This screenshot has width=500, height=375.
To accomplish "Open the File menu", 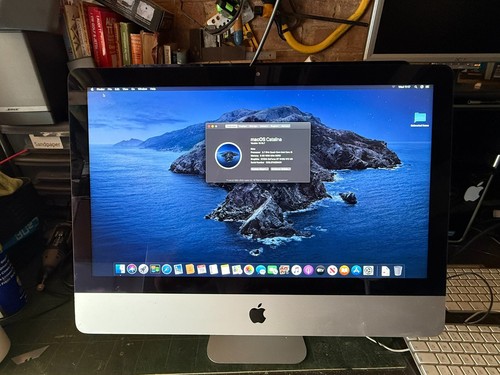I will coord(110,89).
